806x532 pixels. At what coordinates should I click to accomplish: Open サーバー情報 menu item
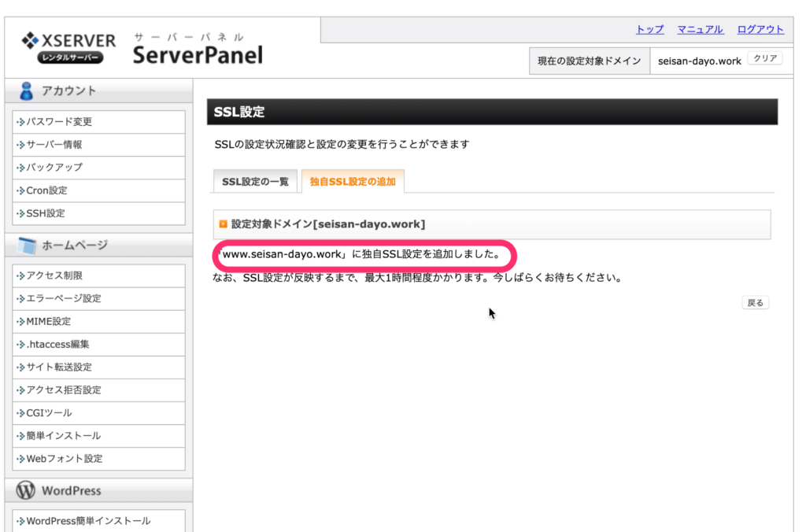click(x=54, y=145)
